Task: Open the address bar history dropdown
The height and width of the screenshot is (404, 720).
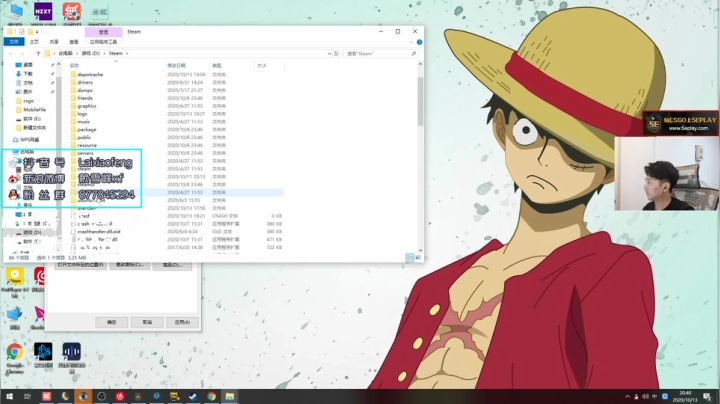Action: [x=329, y=53]
